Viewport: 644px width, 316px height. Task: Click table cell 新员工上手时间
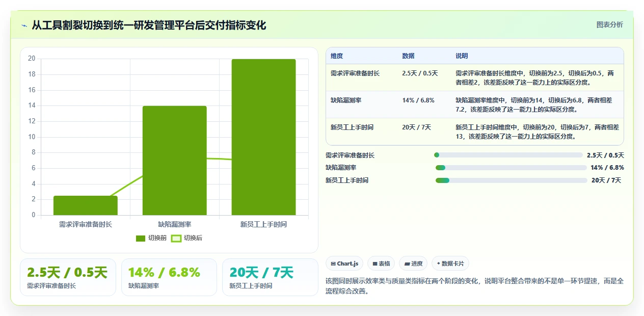352,127
